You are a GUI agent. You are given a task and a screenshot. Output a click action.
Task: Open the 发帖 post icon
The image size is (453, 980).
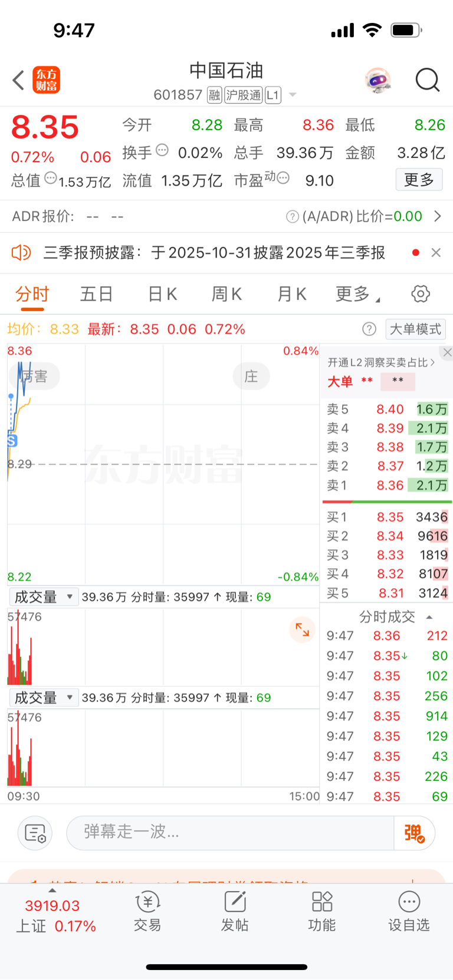click(235, 912)
